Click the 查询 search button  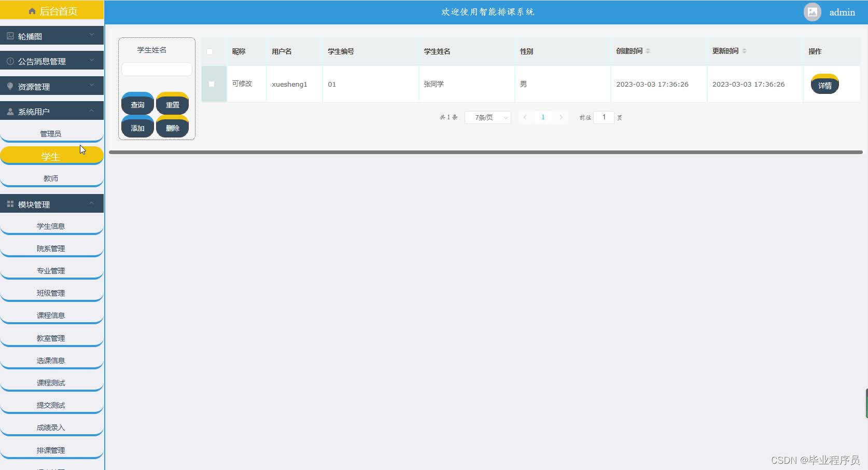pos(137,104)
